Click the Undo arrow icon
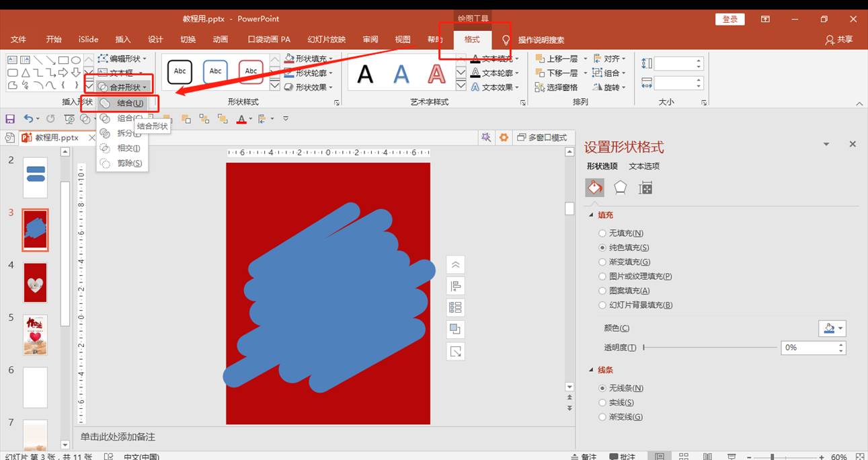The height and width of the screenshot is (460, 868). (28, 119)
